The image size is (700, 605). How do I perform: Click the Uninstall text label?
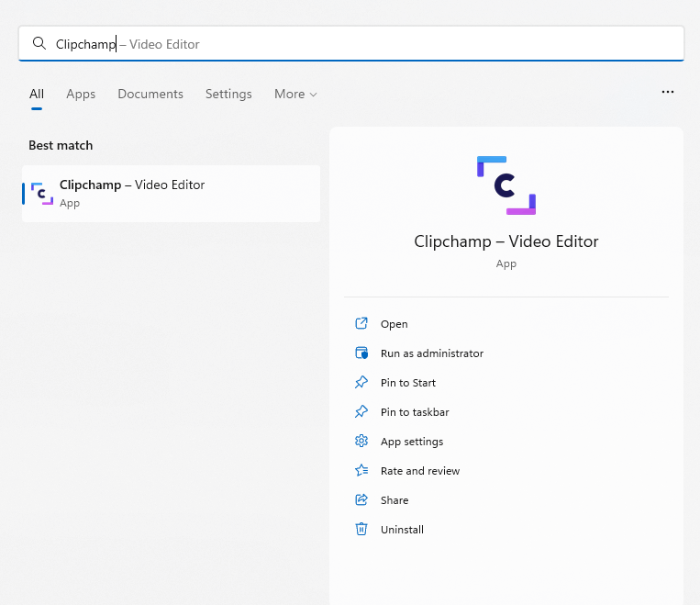point(402,530)
